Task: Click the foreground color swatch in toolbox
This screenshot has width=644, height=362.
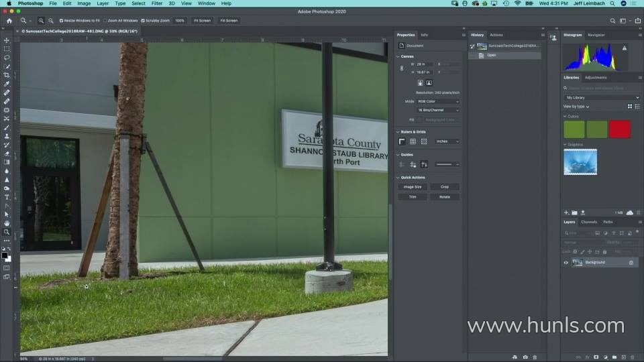Action: coord(5,255)
